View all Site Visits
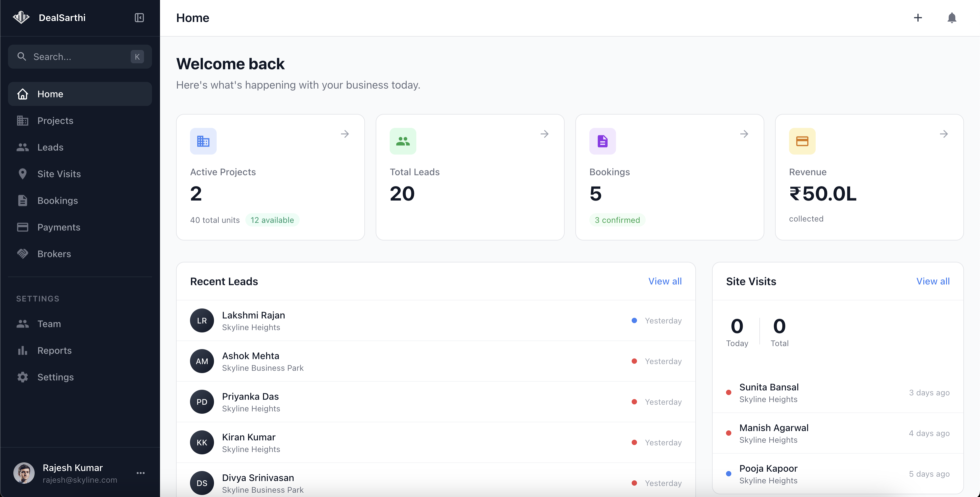The width and height of the screenshot is (980, 497). (x=933, y=281)
